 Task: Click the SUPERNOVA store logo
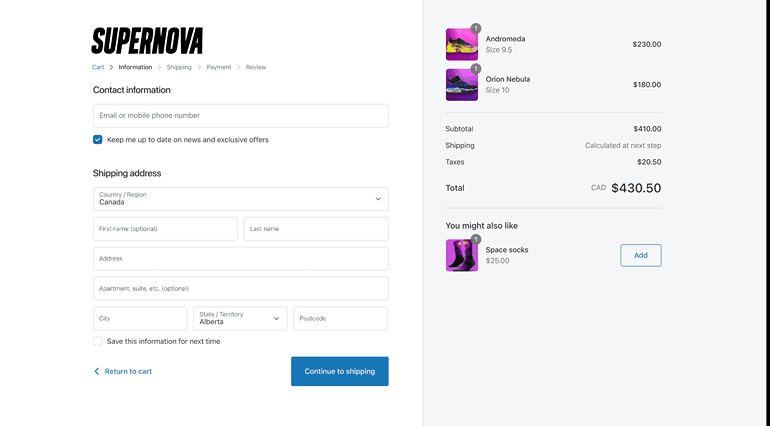tap(147, 41)
